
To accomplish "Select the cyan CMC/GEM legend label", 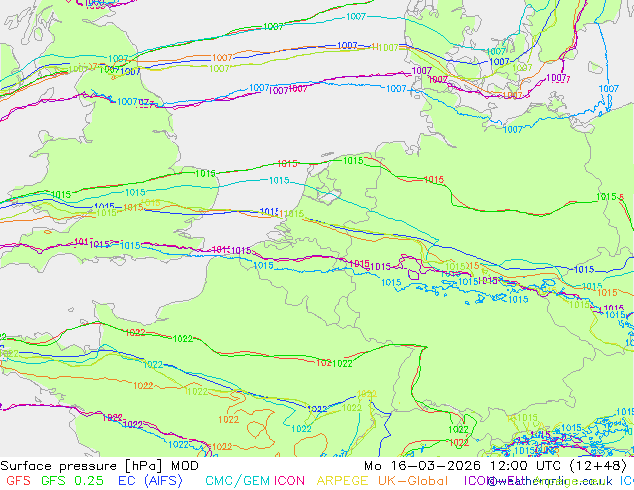I will (x=237, y=481).
